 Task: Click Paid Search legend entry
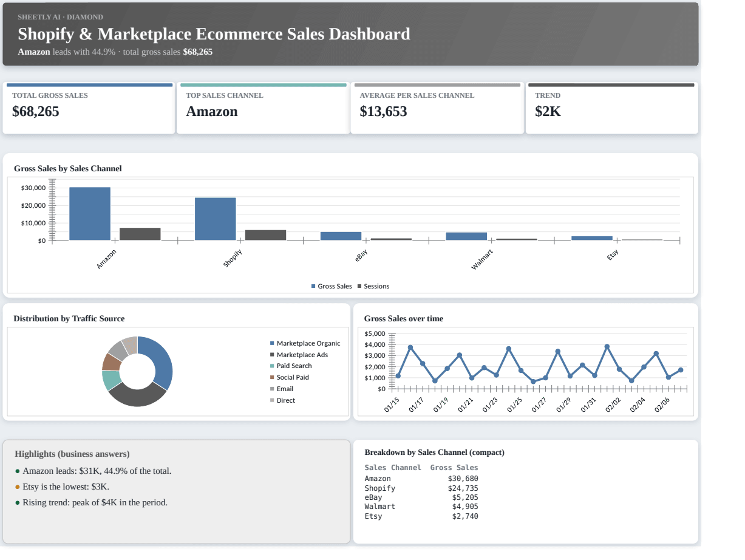[291, 366]
